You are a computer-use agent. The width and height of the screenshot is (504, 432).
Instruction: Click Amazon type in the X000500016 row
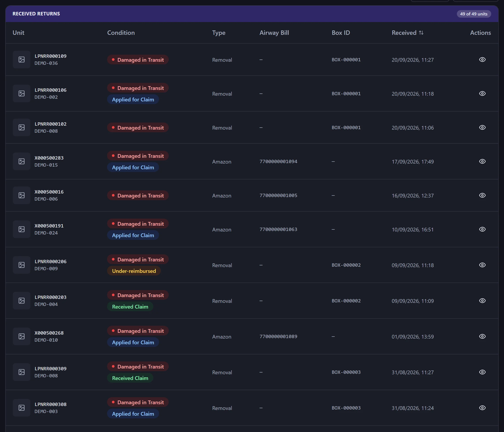222,196
